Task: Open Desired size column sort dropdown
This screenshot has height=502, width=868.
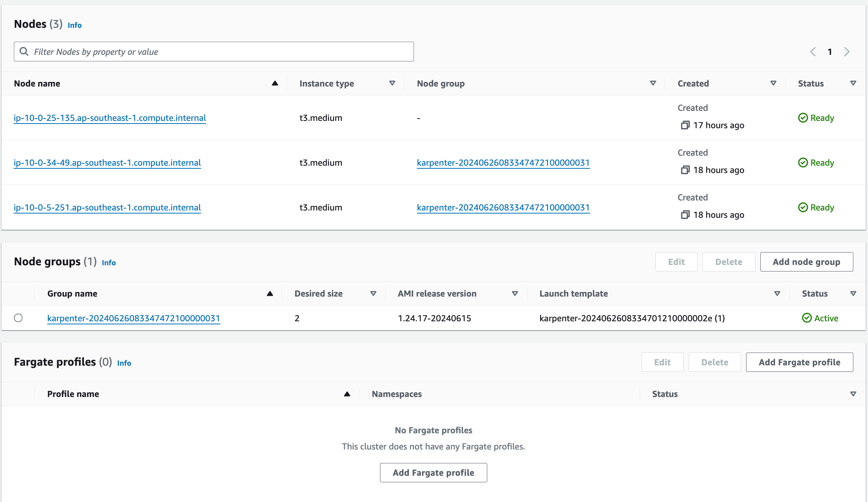Action: [373, 294]
